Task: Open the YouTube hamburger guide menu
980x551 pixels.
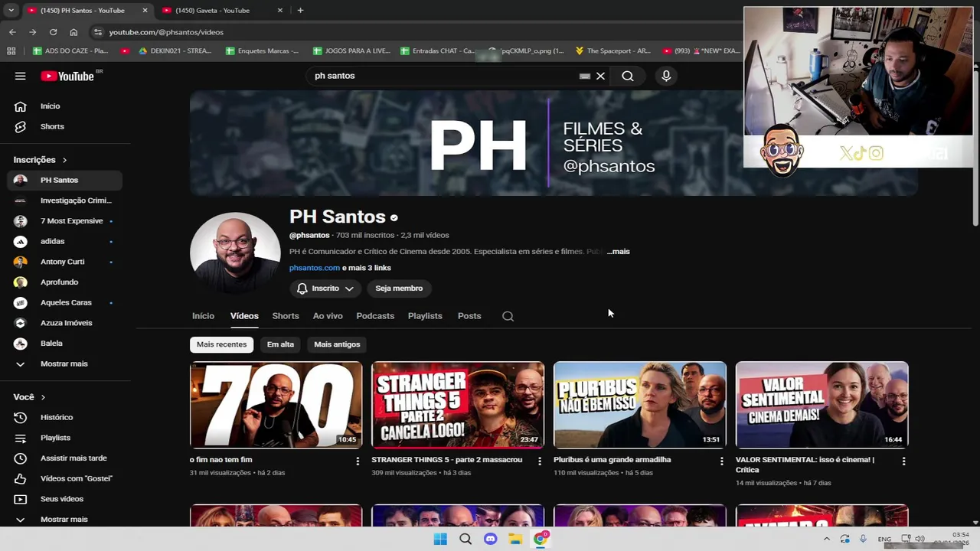Action: tap(21, 76)
